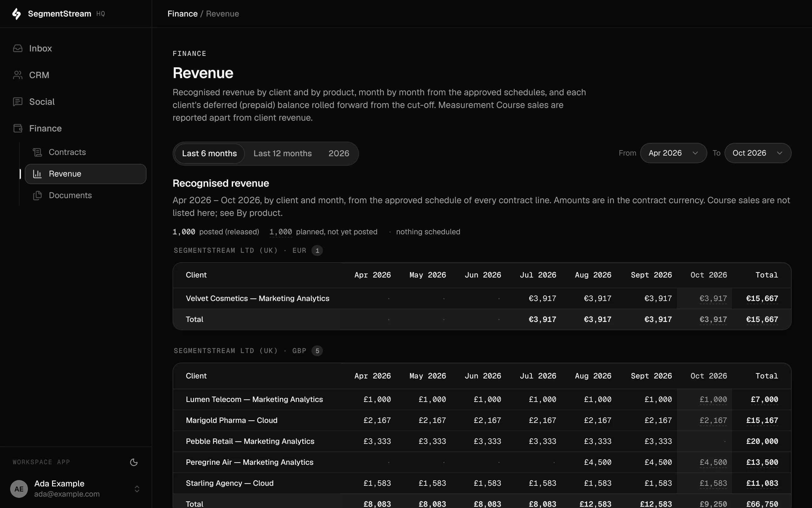Image resolution: width=812 pixels, height=508 pixels.
Task: Click the CRM people icon
Action: point(18,75)
